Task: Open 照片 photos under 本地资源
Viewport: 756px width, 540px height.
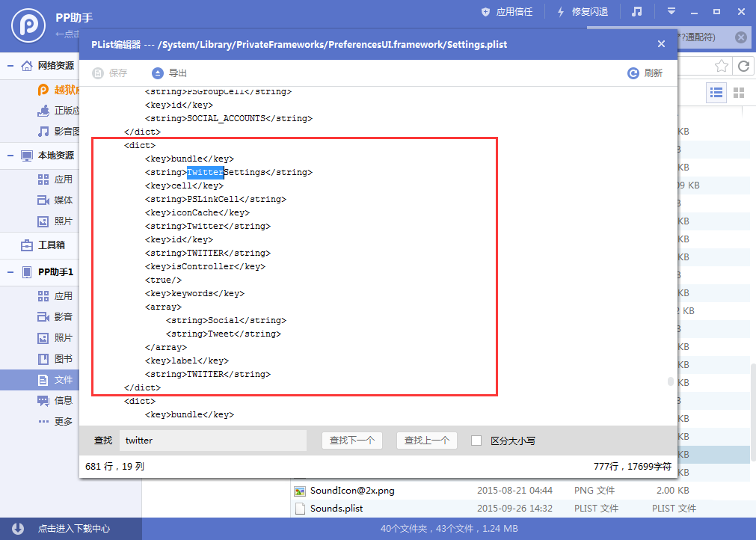Action: [x=55, y=221]
